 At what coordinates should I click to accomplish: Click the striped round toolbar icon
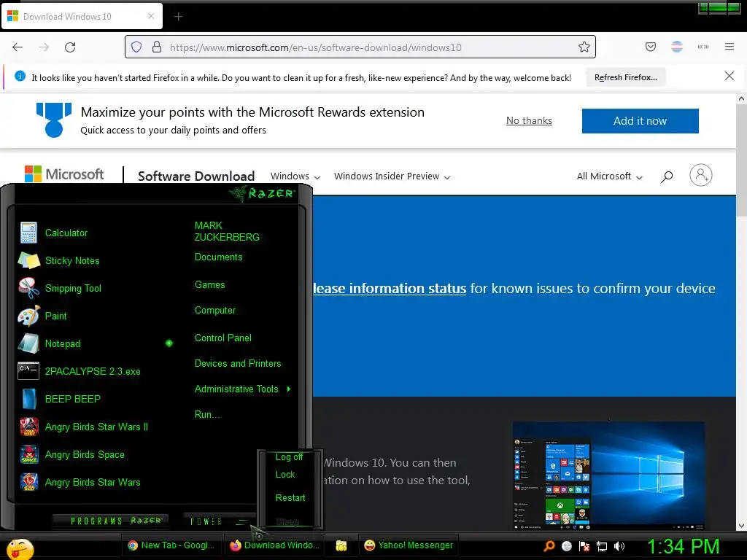coord(676,47)
